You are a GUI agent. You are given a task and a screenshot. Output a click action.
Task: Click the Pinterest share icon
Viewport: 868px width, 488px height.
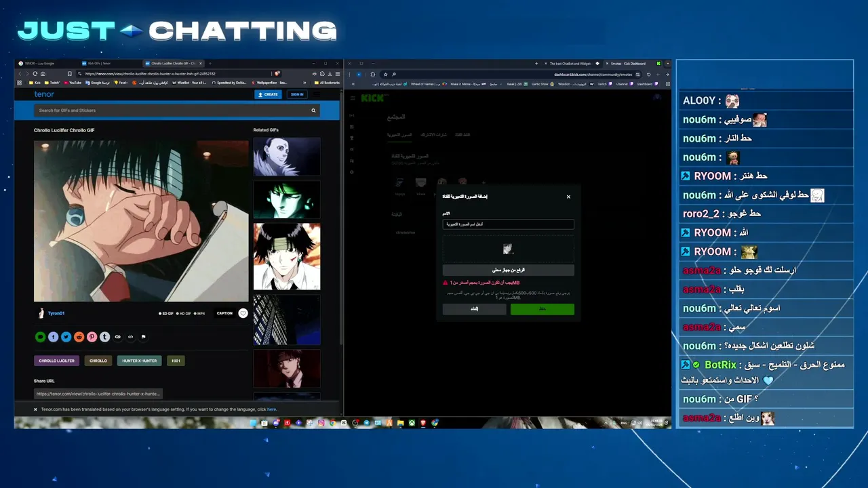[92, 337]
